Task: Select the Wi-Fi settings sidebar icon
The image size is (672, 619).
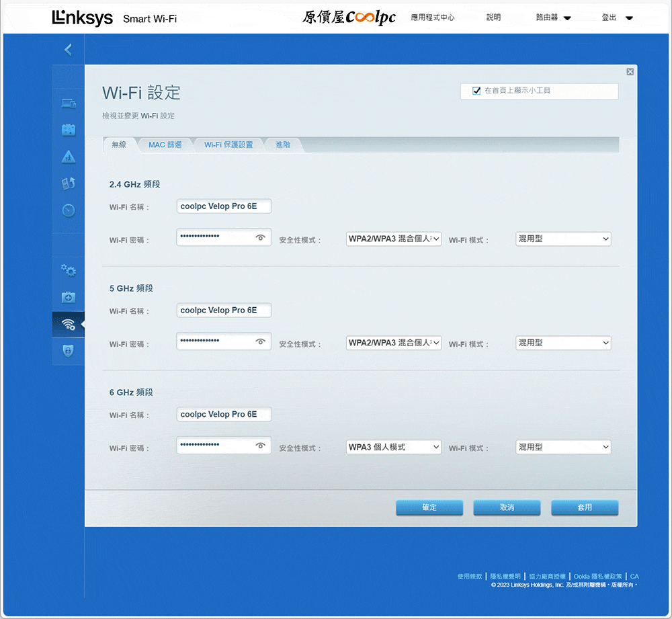Action: pyautogui.click(x=69, y=325)
